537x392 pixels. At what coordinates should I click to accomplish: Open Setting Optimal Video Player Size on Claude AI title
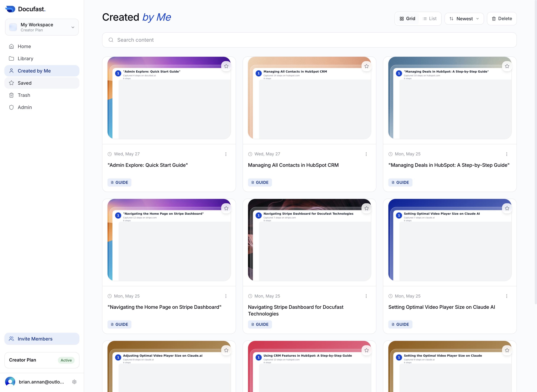point(442,307)
